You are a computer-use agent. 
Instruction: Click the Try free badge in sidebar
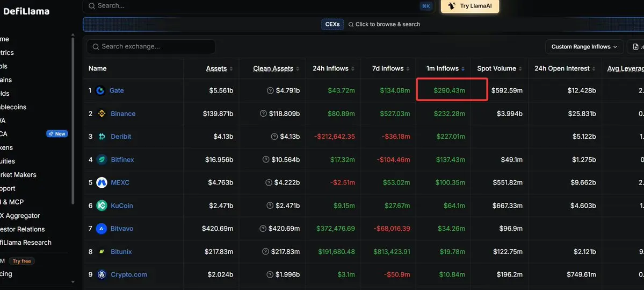22,261
